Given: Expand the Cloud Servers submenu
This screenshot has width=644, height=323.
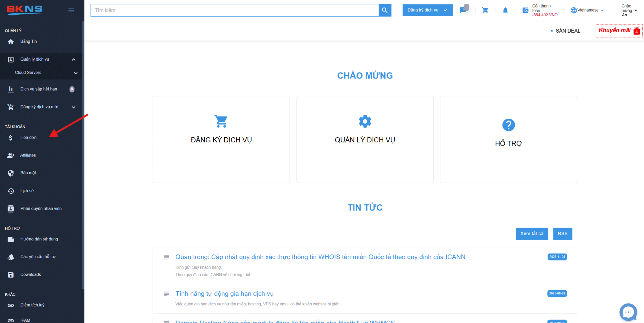Looking at the screenshot, I should coord(75,73).
